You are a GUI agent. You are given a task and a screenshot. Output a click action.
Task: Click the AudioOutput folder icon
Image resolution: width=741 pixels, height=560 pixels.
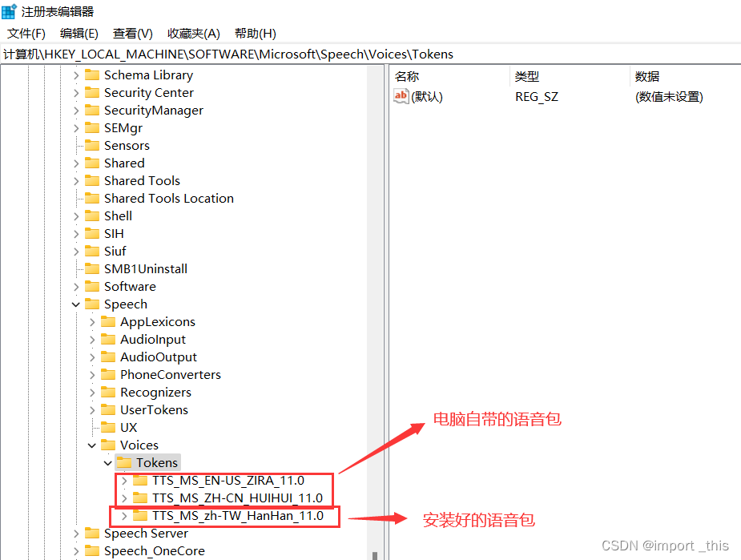108,357
